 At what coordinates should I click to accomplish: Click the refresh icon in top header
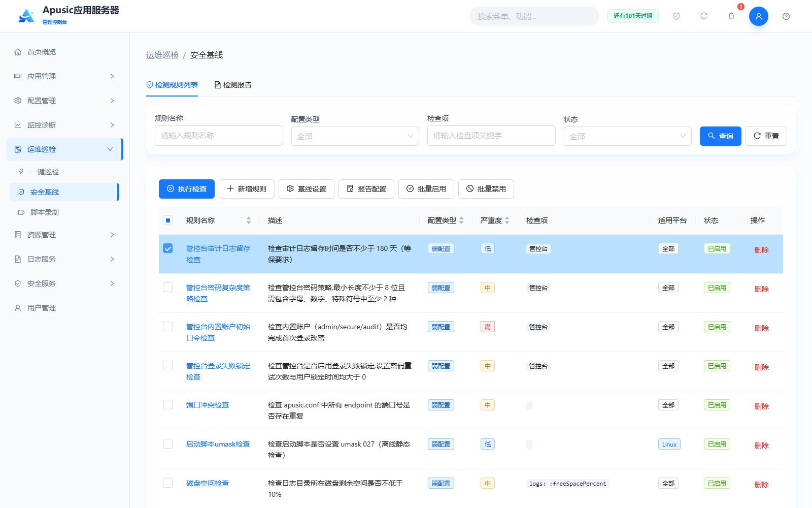point(704,16)
